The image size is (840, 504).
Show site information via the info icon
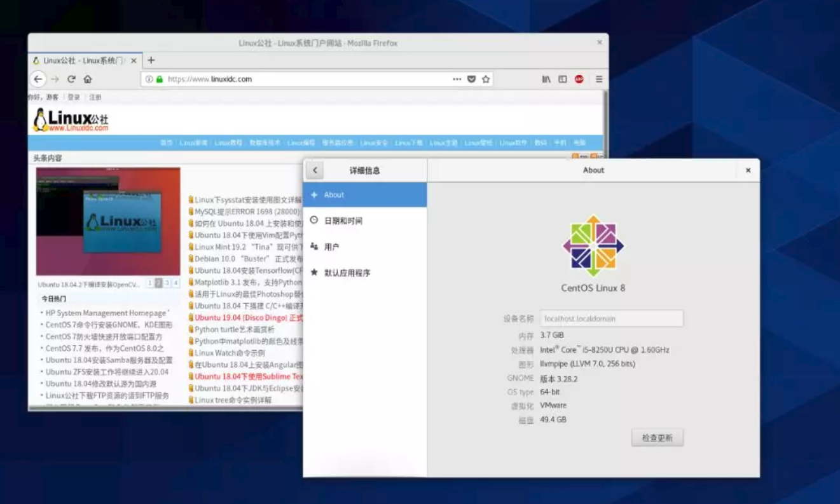click(149, 79)
